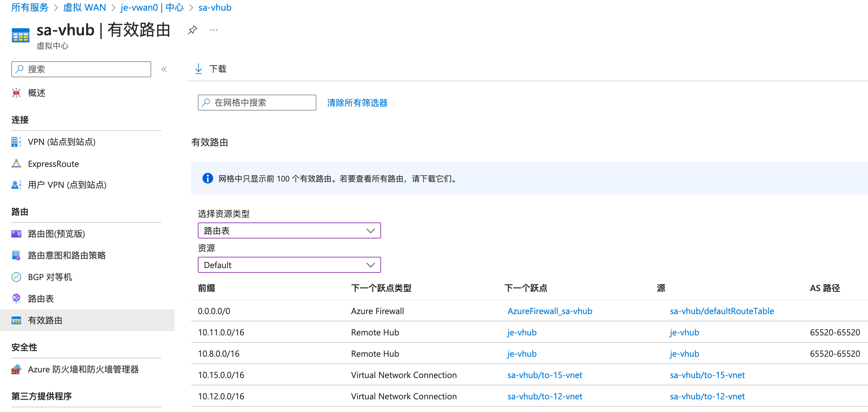Go to 所有服务 breadcrumb
The width and height of the screenshot is (868, 412).
coord(30,7)
